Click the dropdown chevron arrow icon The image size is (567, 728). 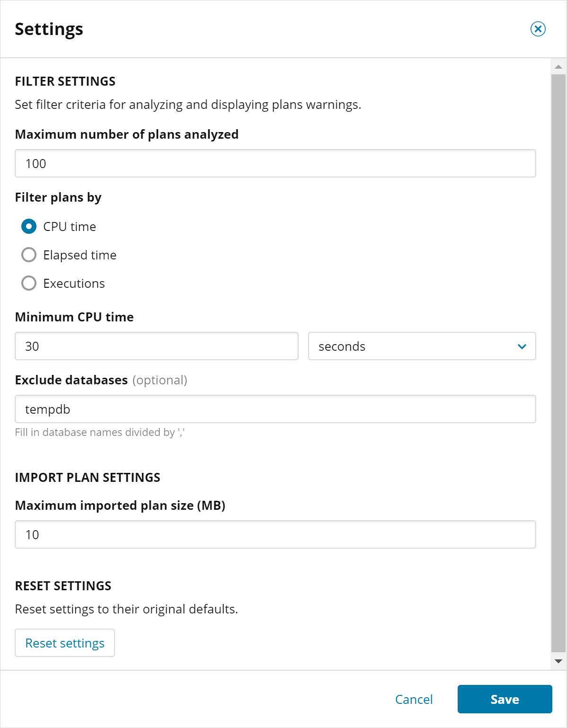click(x=522, y=346)
